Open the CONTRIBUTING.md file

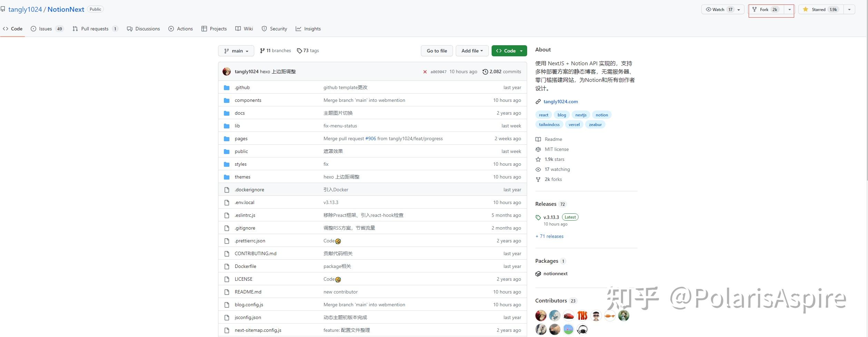(x=256, y=254)
